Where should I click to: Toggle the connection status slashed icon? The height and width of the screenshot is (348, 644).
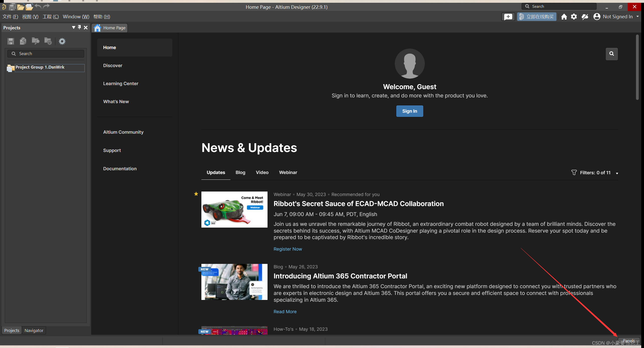point(585,17)
